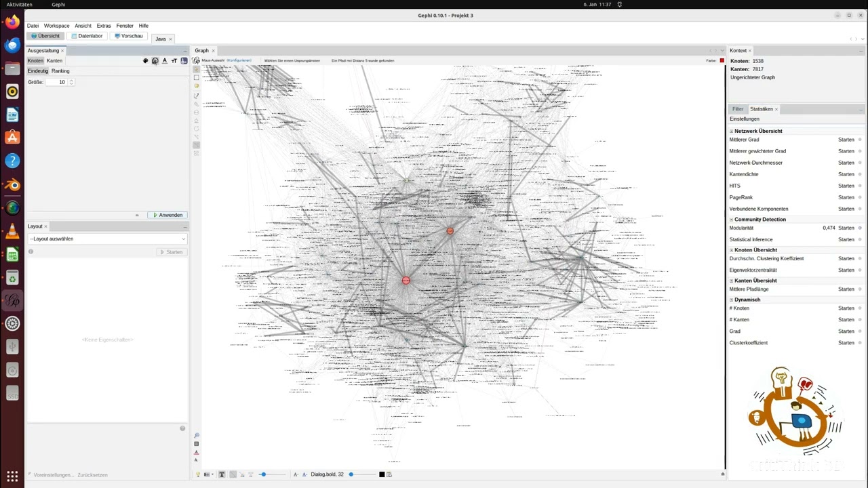
Task: Switch to the Datenlabor view
Action: 87,36
